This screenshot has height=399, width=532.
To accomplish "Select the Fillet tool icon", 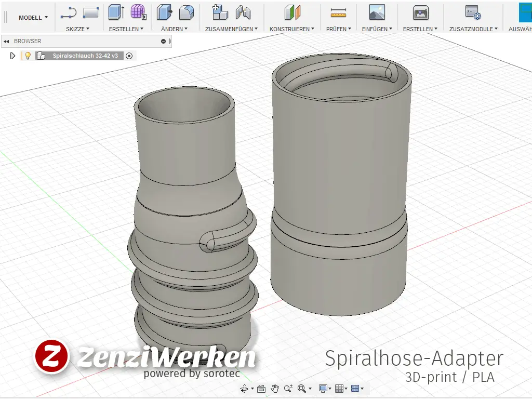I will (187, 12).
